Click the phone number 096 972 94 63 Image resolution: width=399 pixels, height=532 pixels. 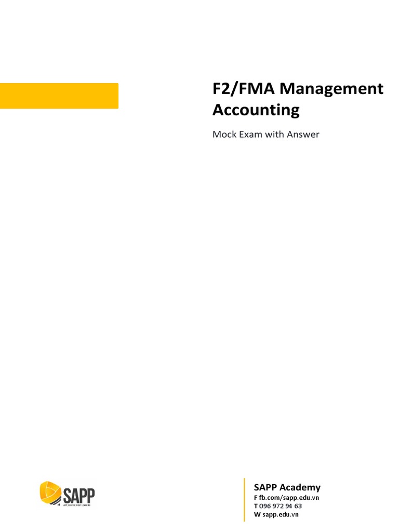tap(281, 506)
